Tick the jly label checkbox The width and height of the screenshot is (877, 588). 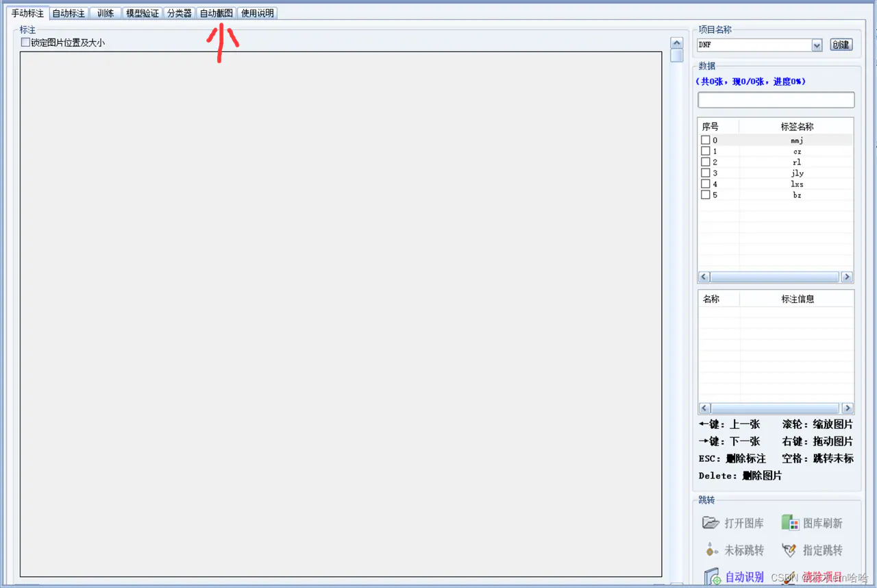(705, 173)
